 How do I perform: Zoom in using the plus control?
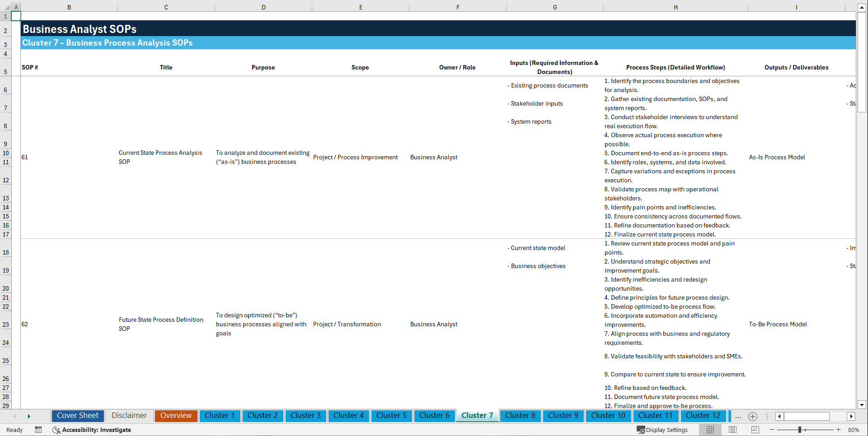coord(839,430)
